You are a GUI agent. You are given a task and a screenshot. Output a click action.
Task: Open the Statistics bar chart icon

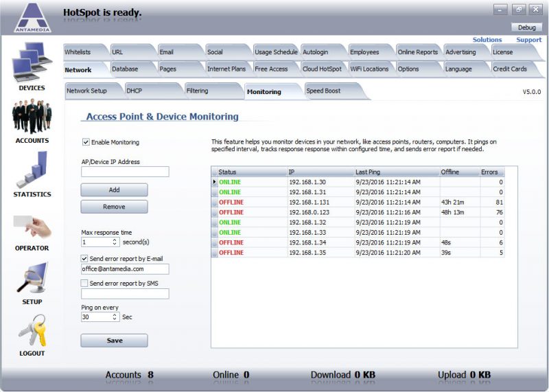pyautogui.click(x=32, y=170)
